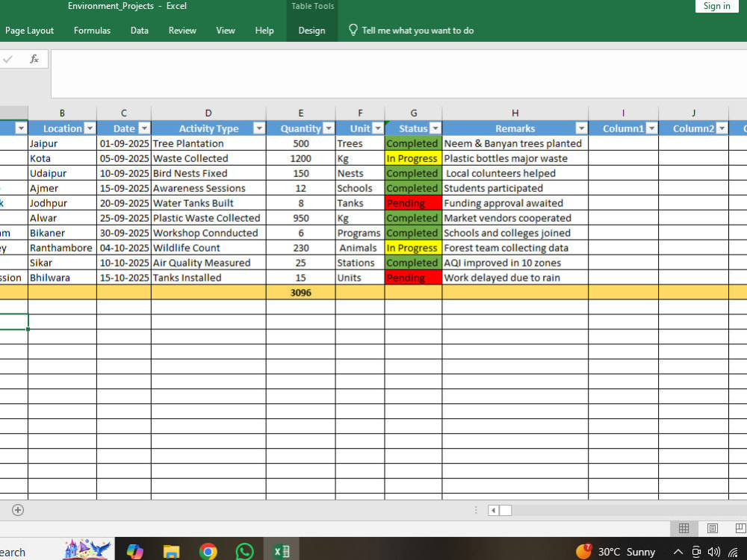The height and width of the screenshot is (560, 747).
Task: Click the Excel taskbar icon
Action: (281, 552)
